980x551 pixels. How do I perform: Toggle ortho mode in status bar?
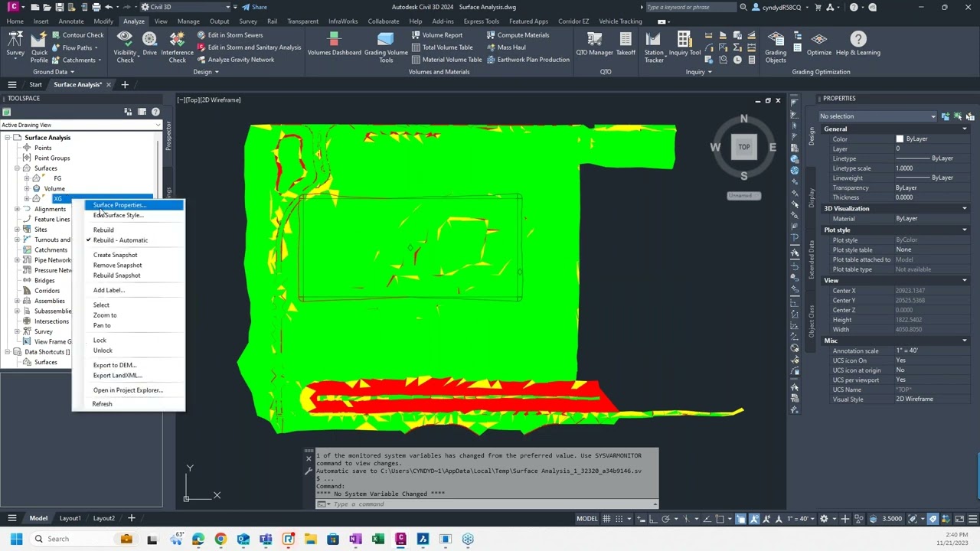(x=652, y=518)
